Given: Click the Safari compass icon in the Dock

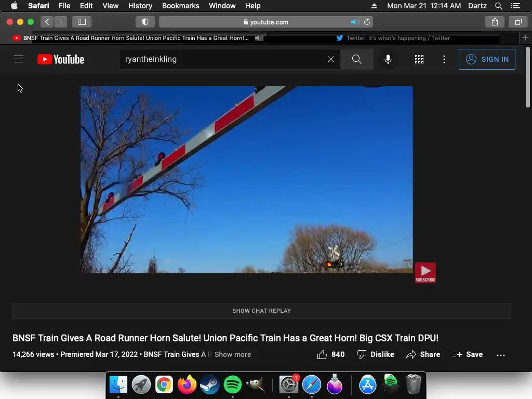Looking at the screenshot, I should [312, 384].
